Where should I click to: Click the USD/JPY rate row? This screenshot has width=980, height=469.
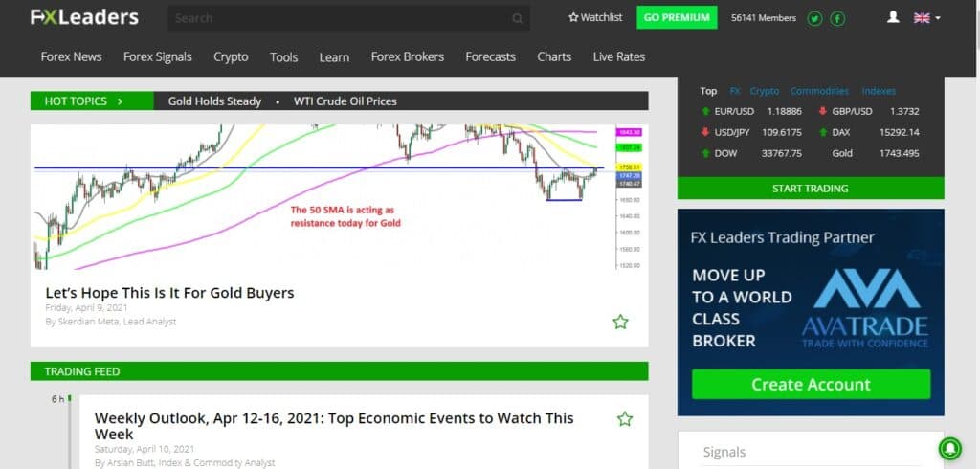(750, 133)
